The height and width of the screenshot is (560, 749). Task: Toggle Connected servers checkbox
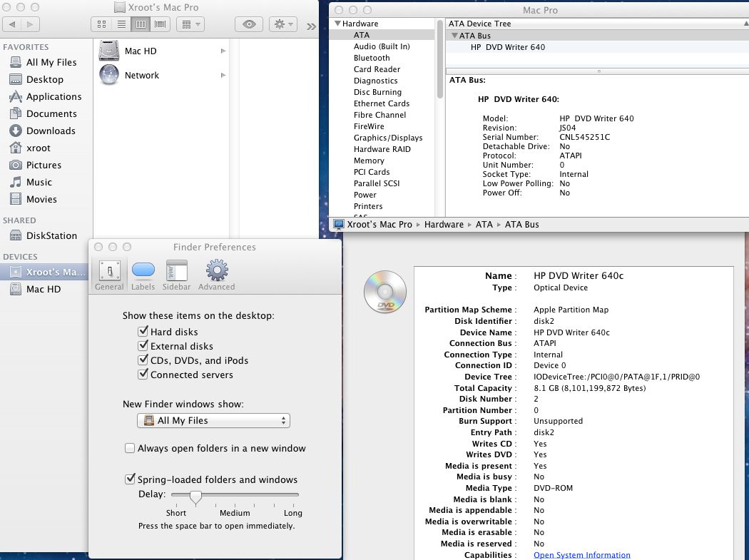pyautogui.click(x=143, y=374)
